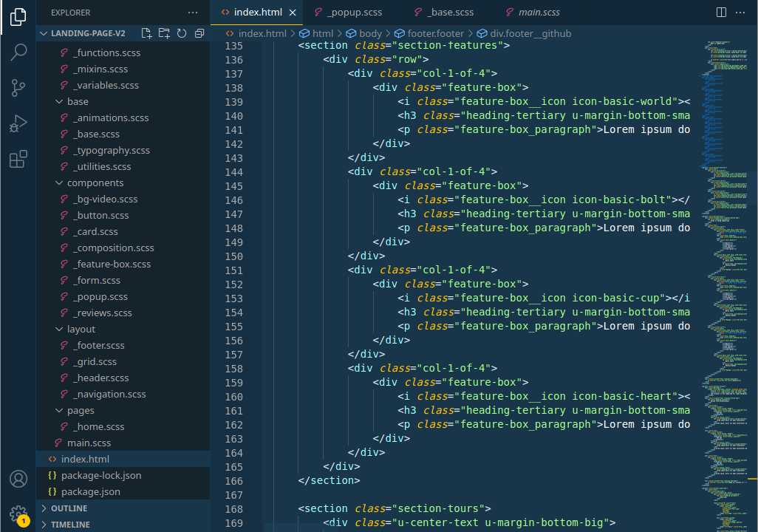Open package-lock.json from the file tree
Screen dimensions: 758x532
pos(123,475)
